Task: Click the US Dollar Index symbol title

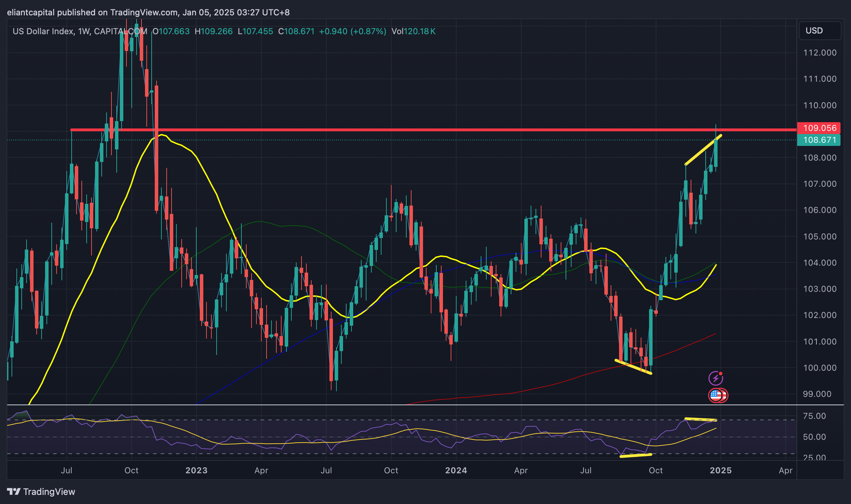Action: [43, 31]
